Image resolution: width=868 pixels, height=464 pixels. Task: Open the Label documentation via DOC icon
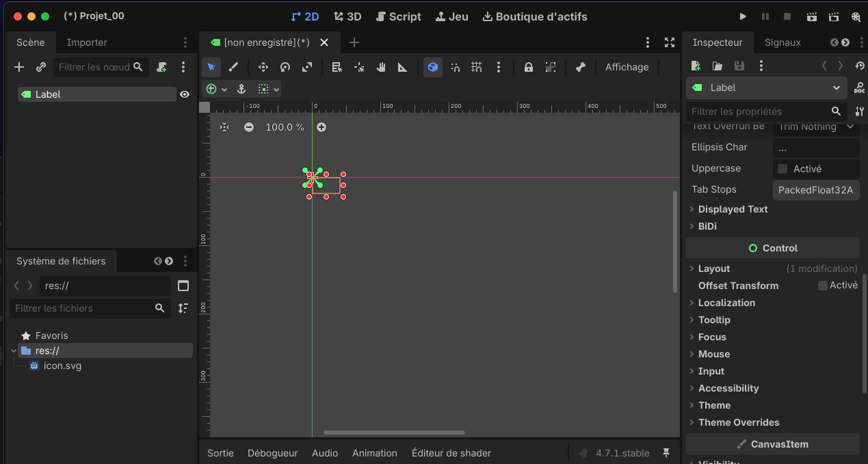coord(860,87)
